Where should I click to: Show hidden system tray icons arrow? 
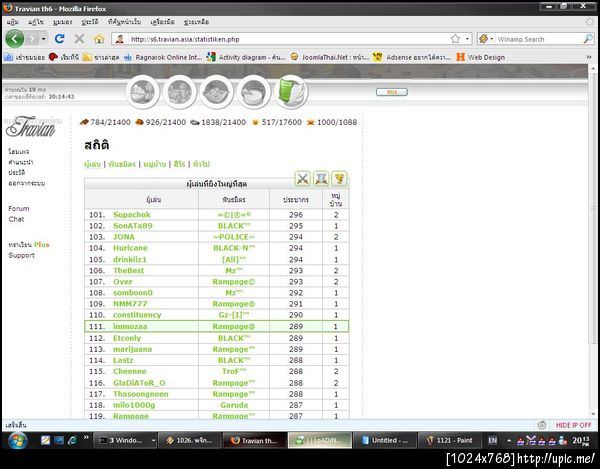pos(509,441)
